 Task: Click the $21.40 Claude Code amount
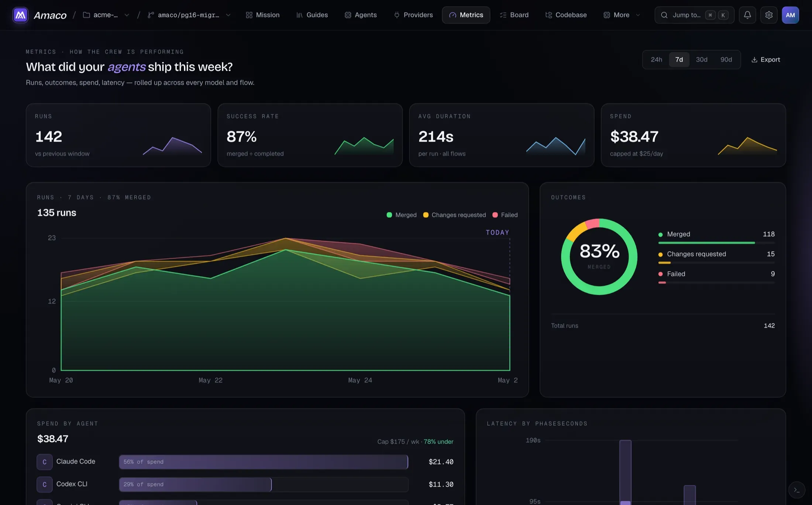coord(441,462)
